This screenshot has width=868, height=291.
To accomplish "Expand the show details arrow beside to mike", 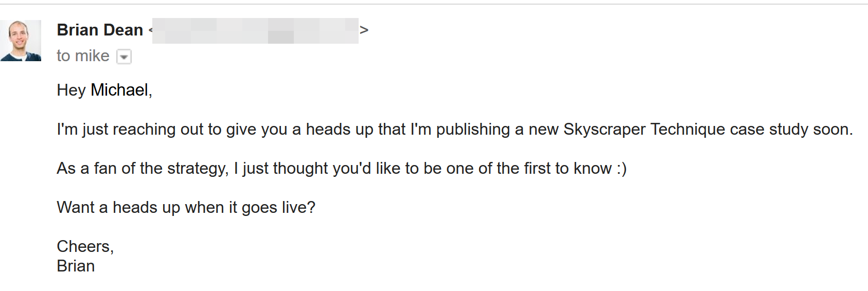I will (124, 57).
